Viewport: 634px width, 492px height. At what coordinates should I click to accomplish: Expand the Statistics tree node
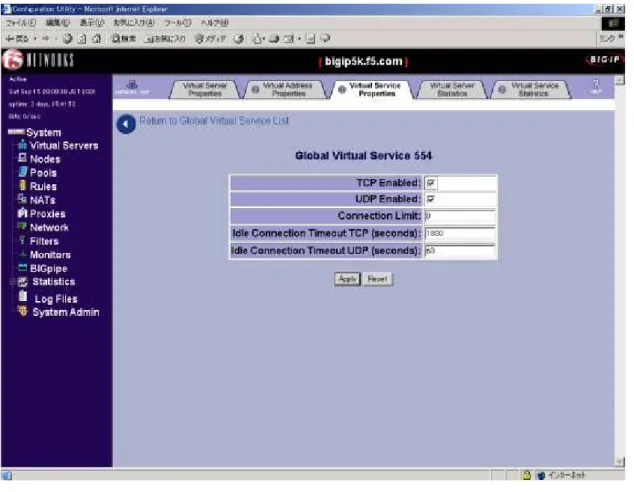coord(12,282)
